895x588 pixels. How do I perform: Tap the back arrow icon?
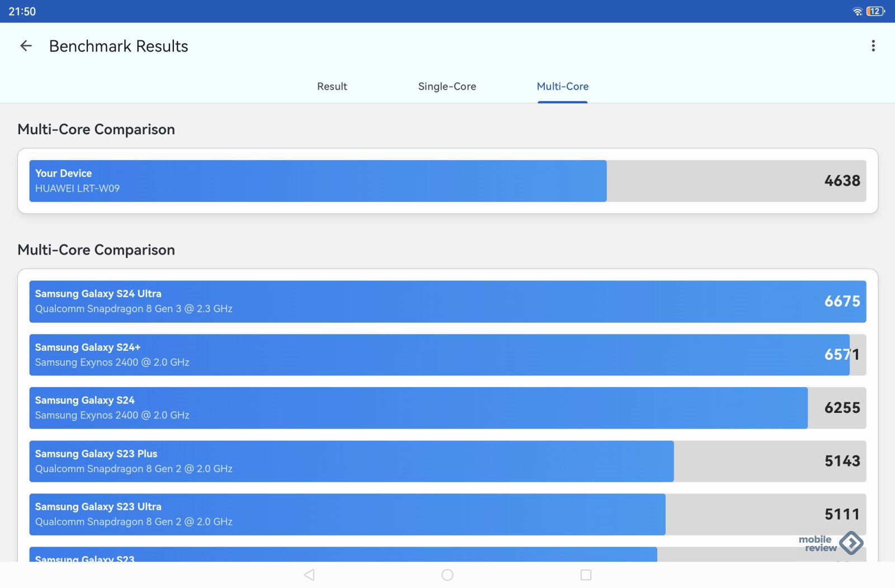tap(26, 46)
